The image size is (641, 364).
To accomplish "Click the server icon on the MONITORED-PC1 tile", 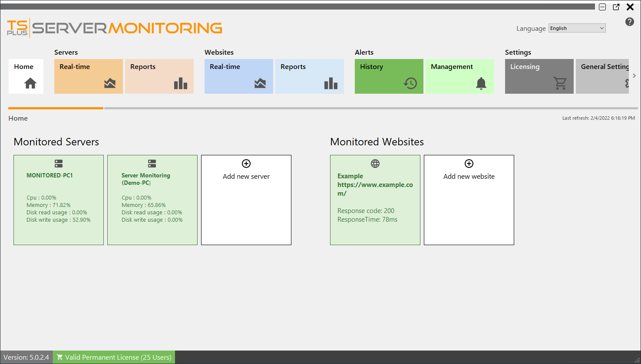I will [x=59, y=164].
